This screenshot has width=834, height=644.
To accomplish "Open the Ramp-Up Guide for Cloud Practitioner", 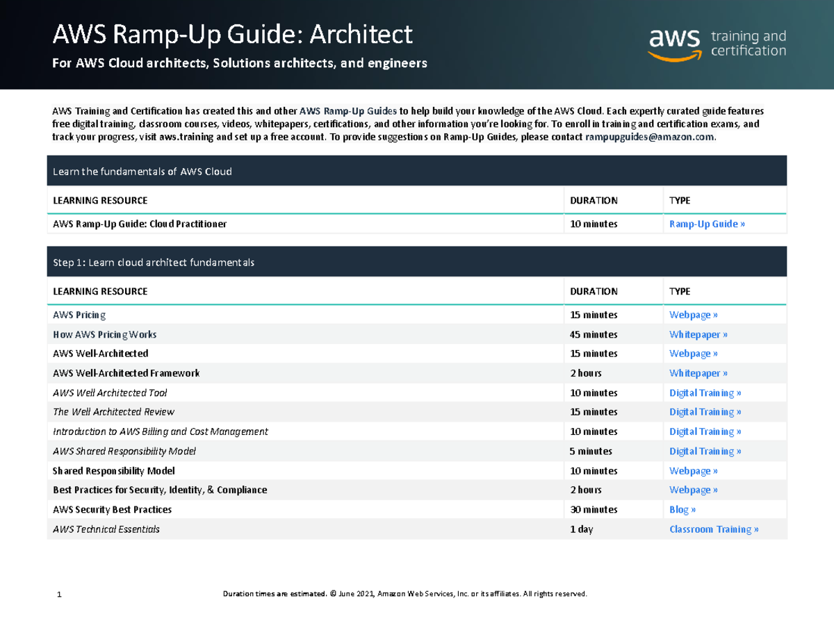I will tap(707, 224).
